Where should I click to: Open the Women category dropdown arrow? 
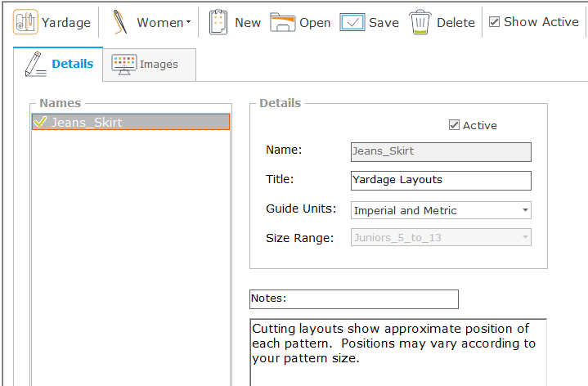click(188, 23)
